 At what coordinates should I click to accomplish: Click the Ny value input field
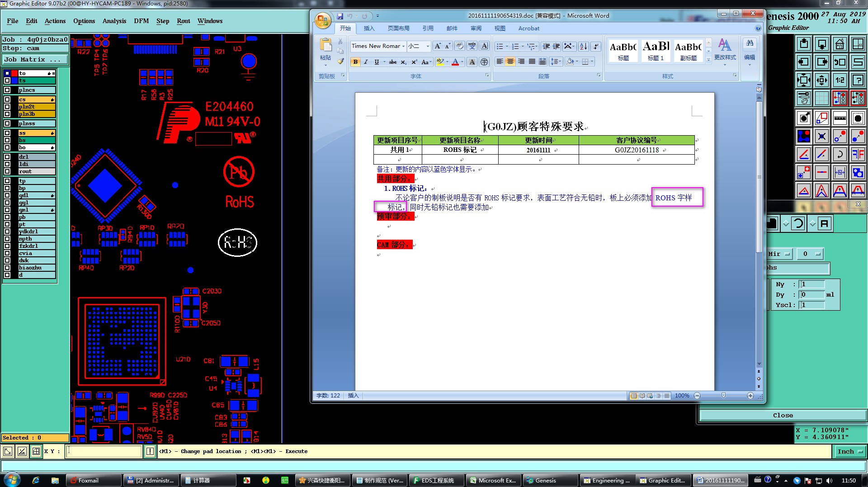click(812, 284)
